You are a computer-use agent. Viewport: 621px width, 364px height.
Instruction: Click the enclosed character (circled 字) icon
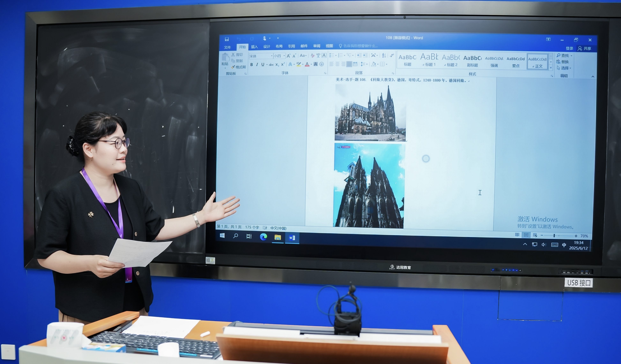point(322,64)
